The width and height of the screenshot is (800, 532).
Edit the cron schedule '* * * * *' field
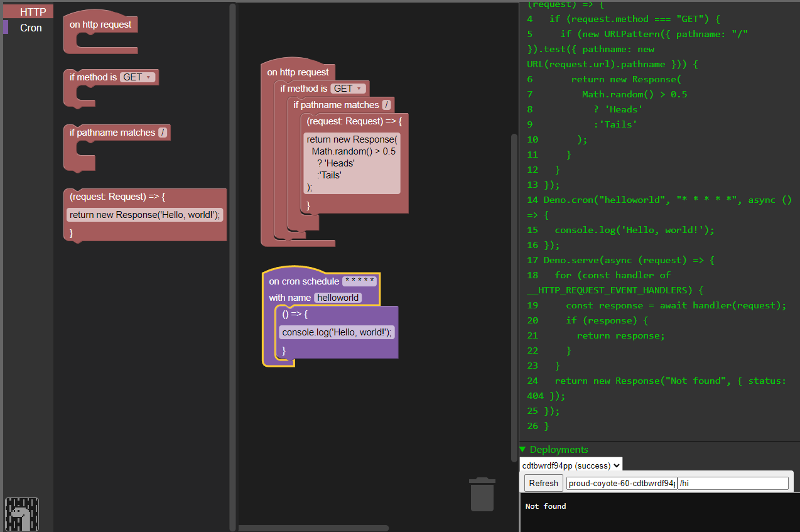[359, 281]
